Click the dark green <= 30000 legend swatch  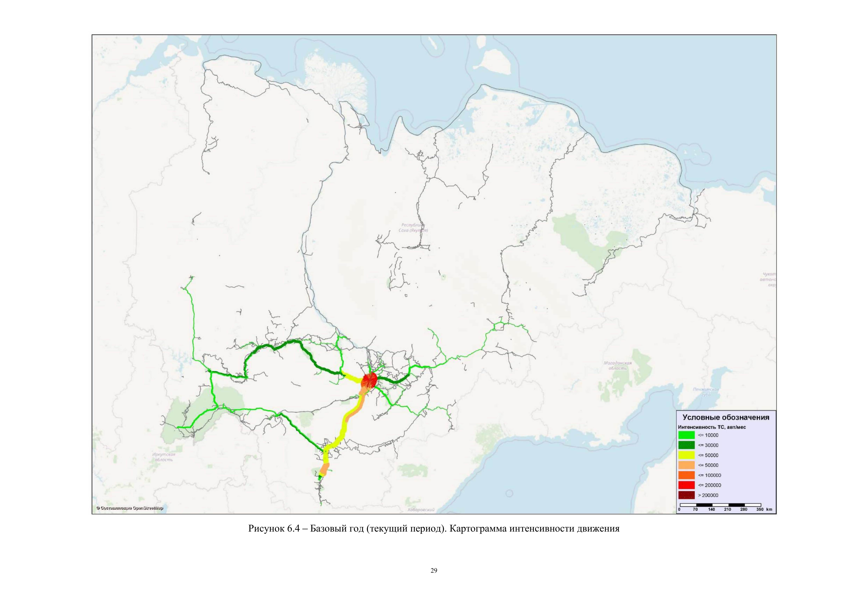coord(687,445)
